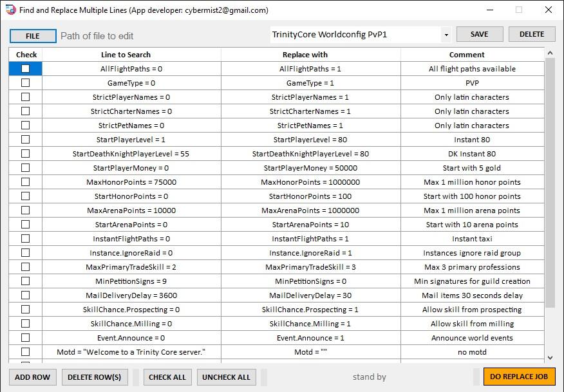Check the Motd replacement row
The image size is (564, 392).
pos(24,351)
